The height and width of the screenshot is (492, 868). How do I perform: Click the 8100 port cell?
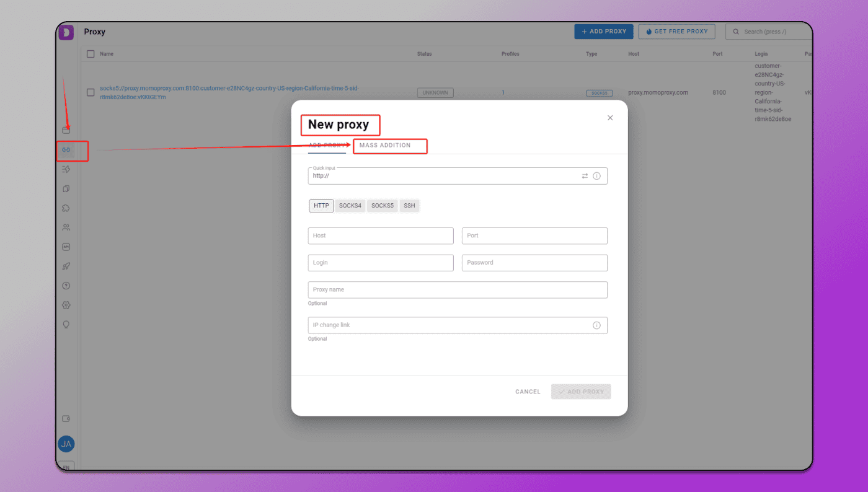coord(719,92)
